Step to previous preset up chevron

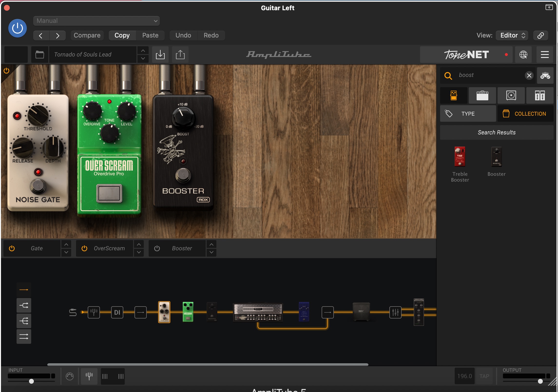(x=143, y=51)
